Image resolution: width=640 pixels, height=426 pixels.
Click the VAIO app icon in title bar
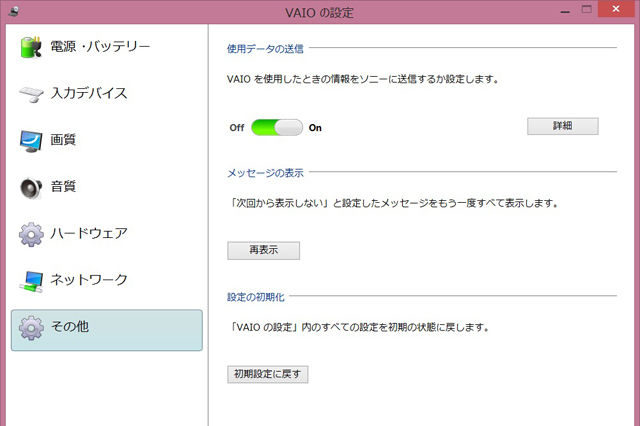point(13,11)
